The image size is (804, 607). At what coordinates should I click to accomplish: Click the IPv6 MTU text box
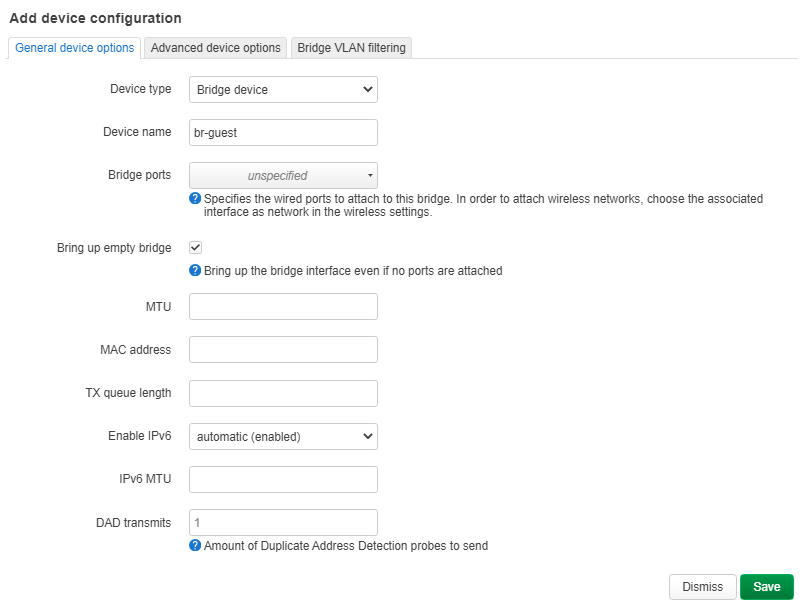coord(283,479)
